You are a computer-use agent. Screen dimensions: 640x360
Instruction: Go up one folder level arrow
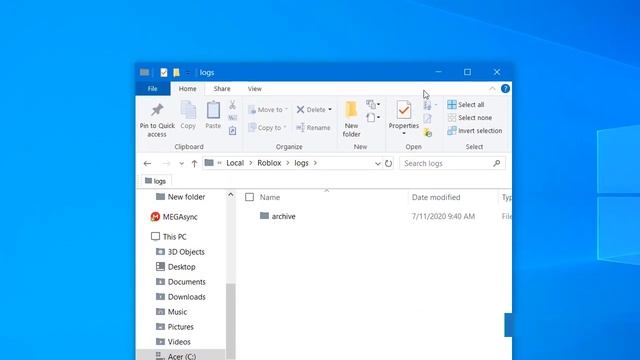(194, 164)
